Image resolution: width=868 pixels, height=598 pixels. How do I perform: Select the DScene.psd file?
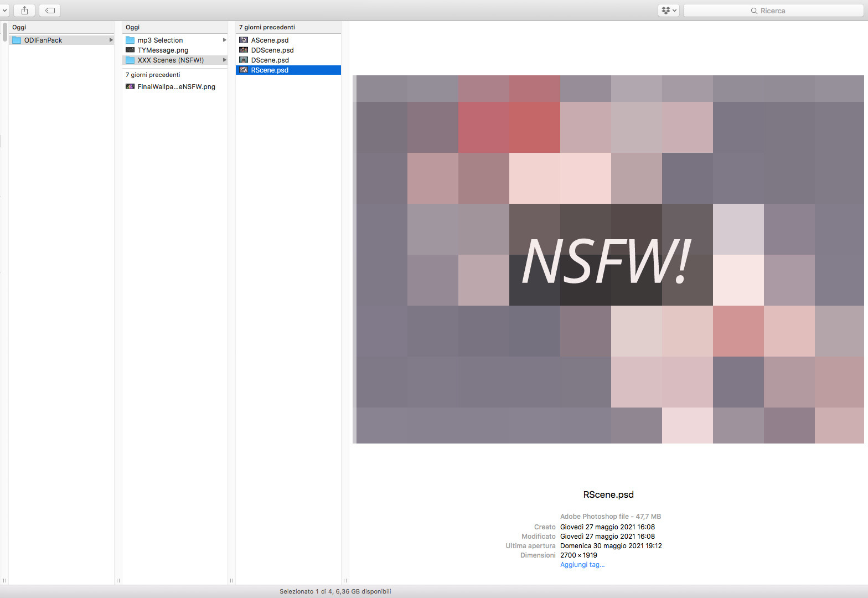click(x=288, y=60)
